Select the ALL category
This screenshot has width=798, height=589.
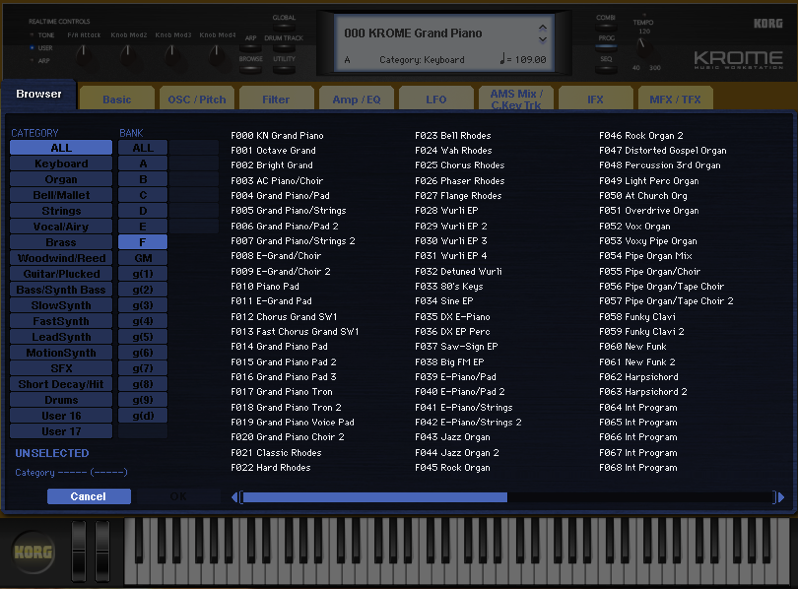61,148
